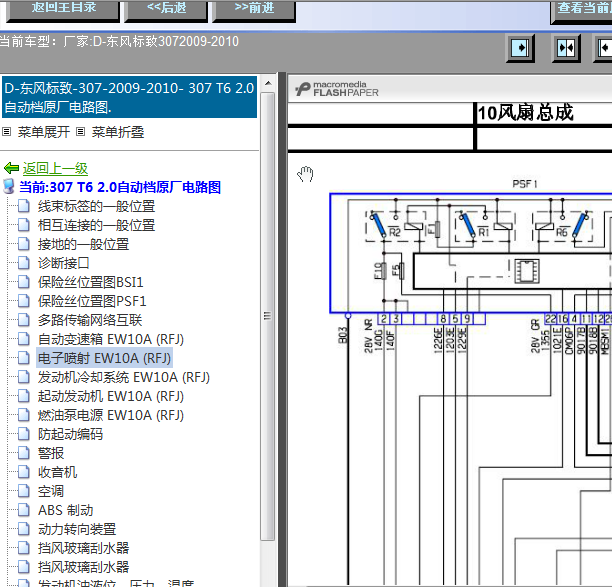Click the chip symbol in PSF1 box

pyautogui.click(x=527, y=270)
